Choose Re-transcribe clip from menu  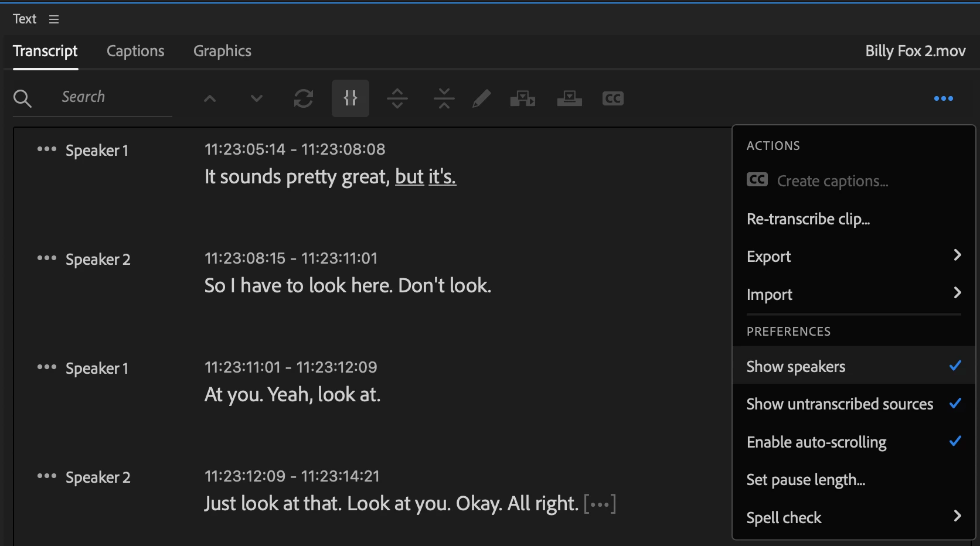pyautogui.click(x=853, y=219)
